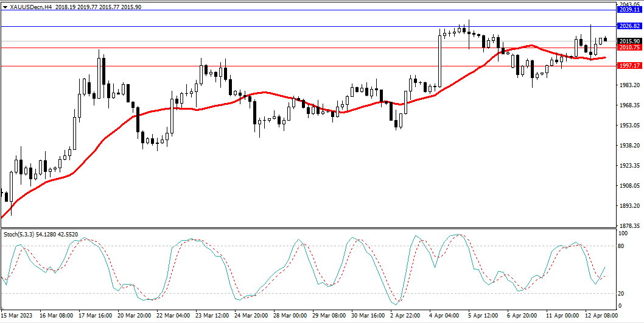Click the 2 Apr 22:00 time label
Image resolution: width=644 pixels, height=323 pixels.
pos(406,316)
